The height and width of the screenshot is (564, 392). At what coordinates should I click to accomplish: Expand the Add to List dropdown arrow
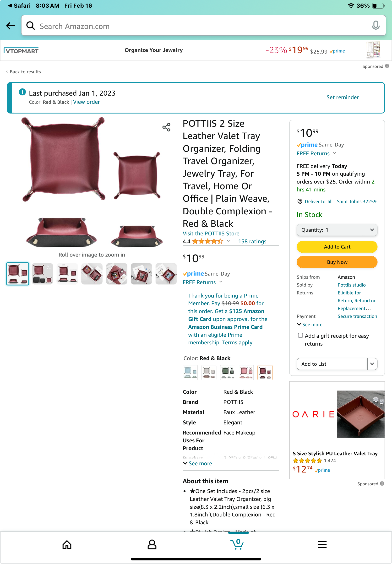click(372, 364)
